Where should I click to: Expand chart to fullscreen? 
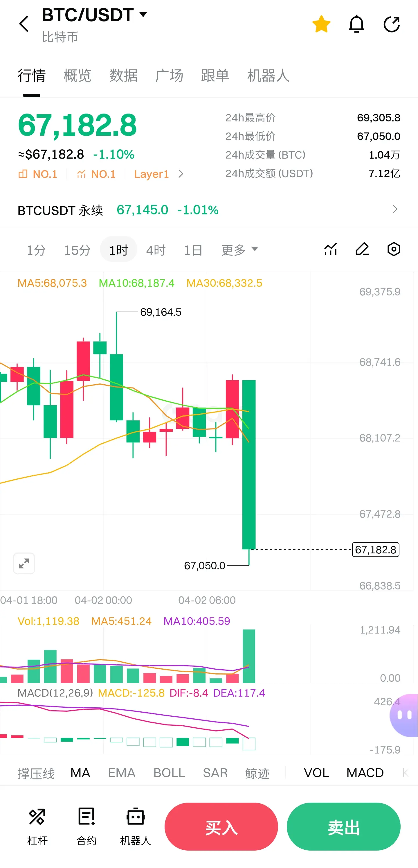pos(24,563)
